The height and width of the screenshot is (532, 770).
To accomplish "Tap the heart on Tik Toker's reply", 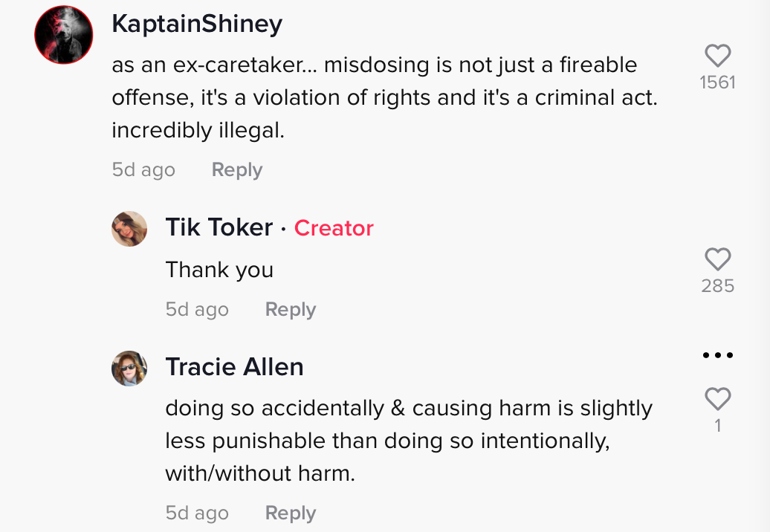I will 717,259.
